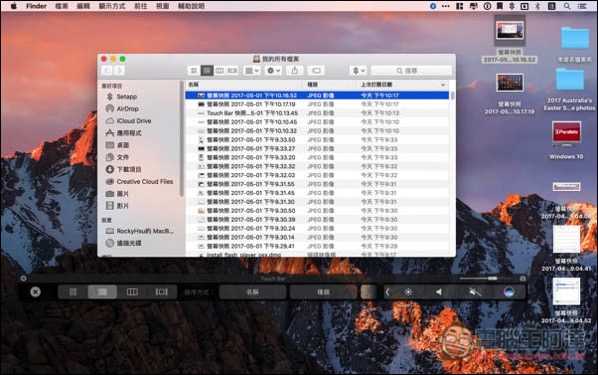598x375 pixels.
Task: Open the item arrangement dropdown in toolbar
Action: (x=252, y=71)
